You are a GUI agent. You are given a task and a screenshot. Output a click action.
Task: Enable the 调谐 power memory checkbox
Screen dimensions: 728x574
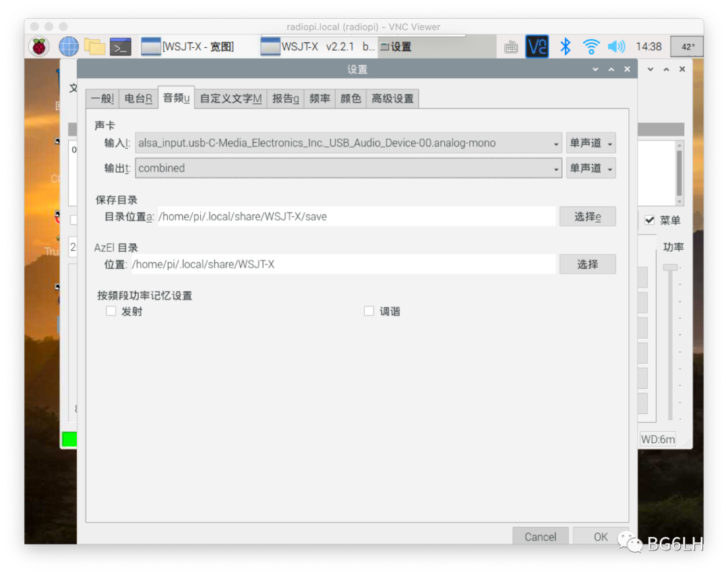[369, 311]
